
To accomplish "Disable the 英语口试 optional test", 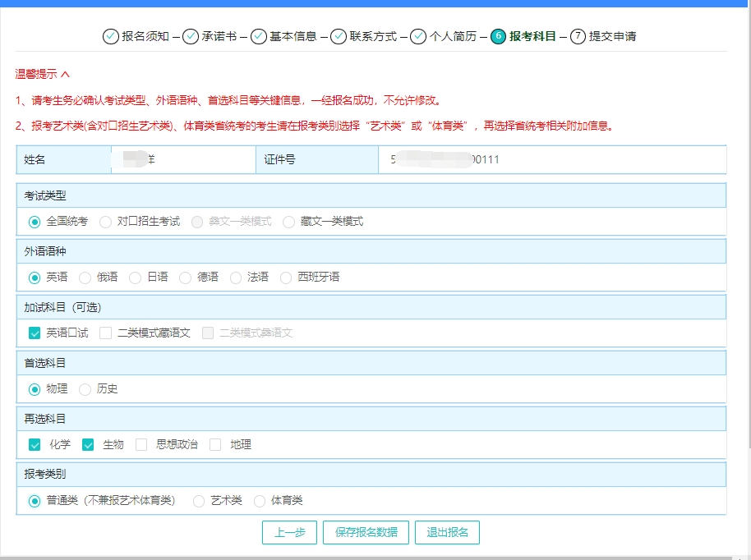I will pyautogui.click(x=35, y=333).
